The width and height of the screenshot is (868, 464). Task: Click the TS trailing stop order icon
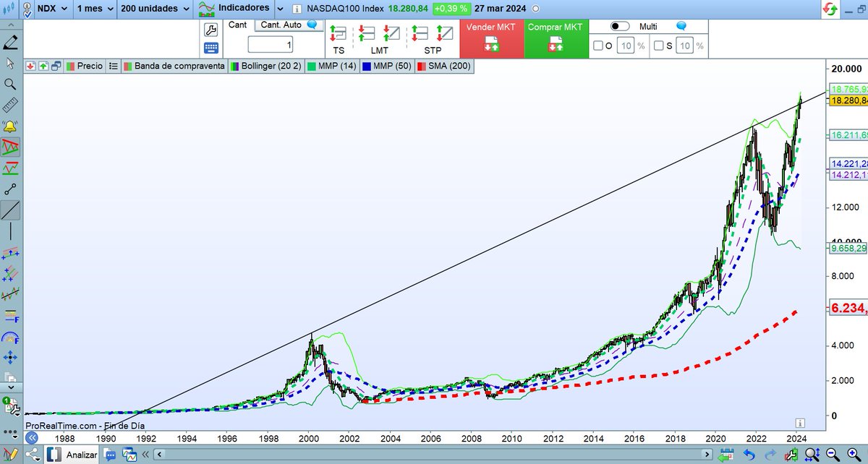pyautogui.click(x=338, y=33)
